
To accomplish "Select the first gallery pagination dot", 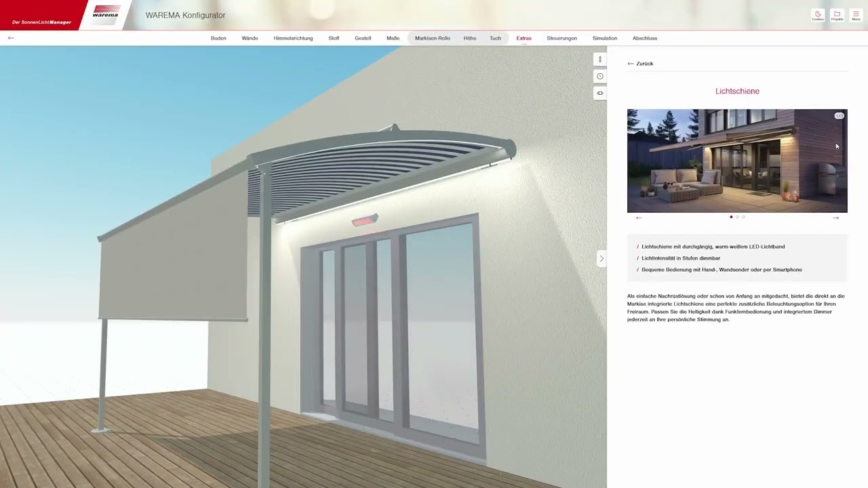I will point(731,217).
